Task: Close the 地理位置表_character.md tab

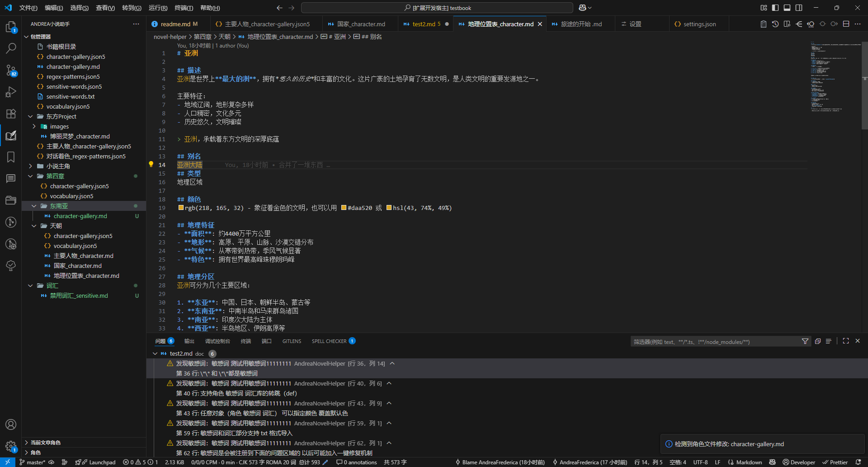Action: [x=540, y=24]
